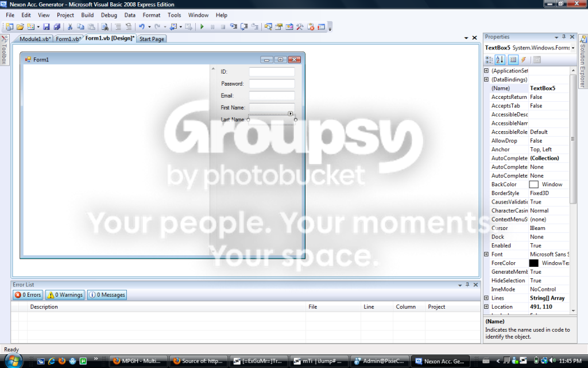This screenshot has height=368, width=588.
Task: Open the File menu
Action: [x=10, y=15]
